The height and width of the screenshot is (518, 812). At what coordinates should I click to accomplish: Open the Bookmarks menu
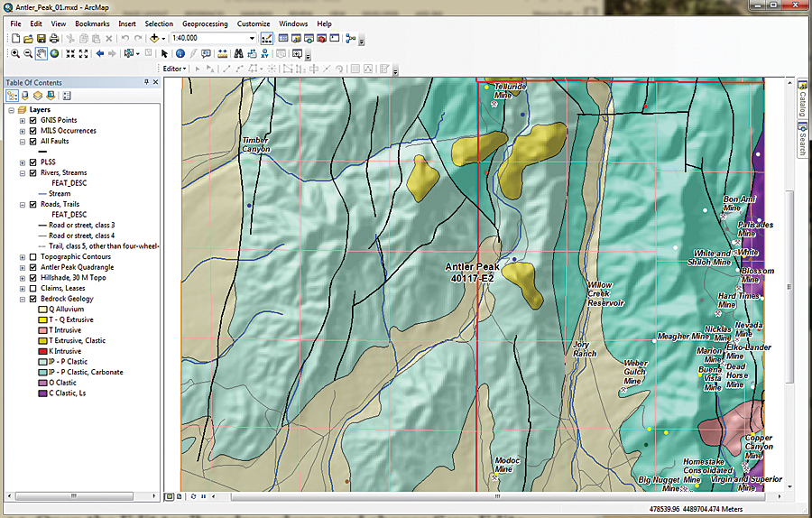pyautogui.click(x=92, y=23)
